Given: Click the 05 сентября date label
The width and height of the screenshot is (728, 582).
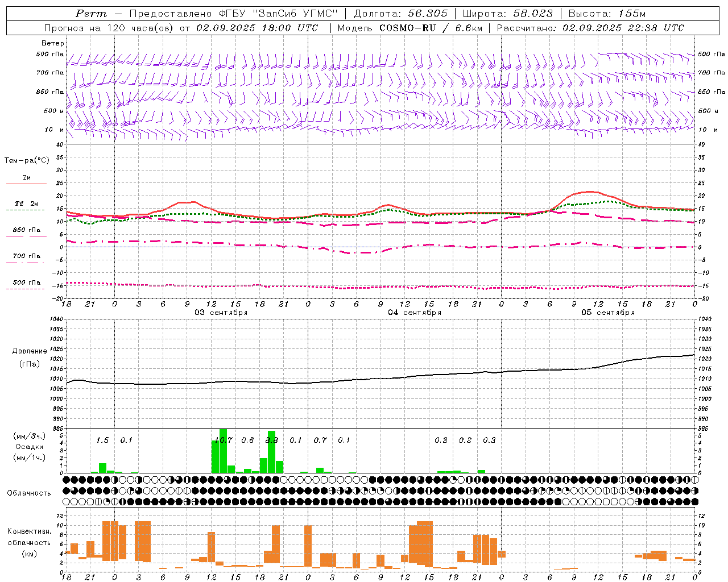Looking at the screenshot, I should tap(608, 313).
